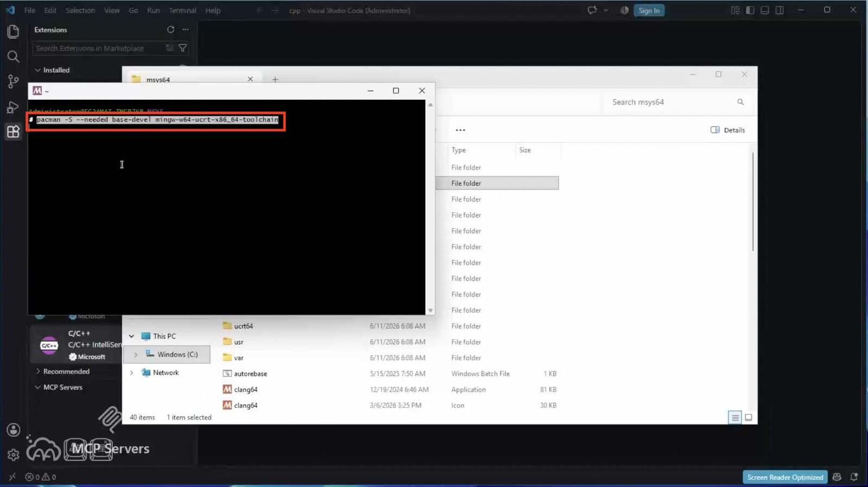Open the File menu
Screen dimensions: 868x487
30,10
